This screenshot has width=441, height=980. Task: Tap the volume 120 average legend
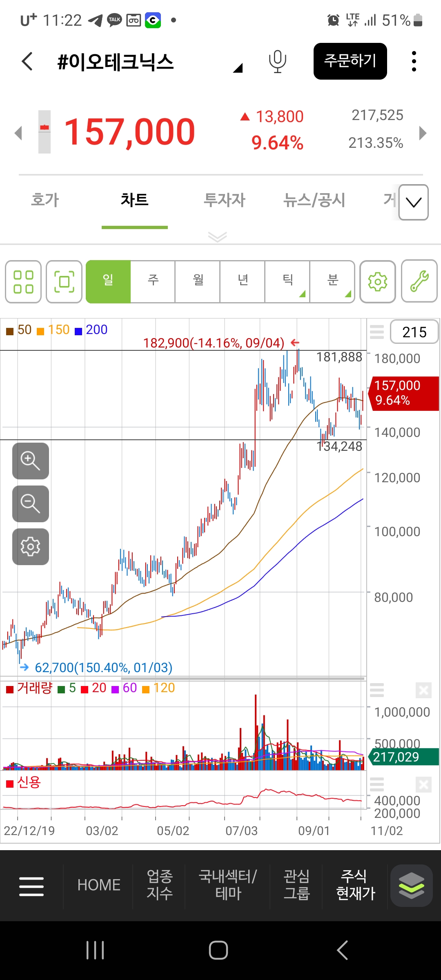158,688
